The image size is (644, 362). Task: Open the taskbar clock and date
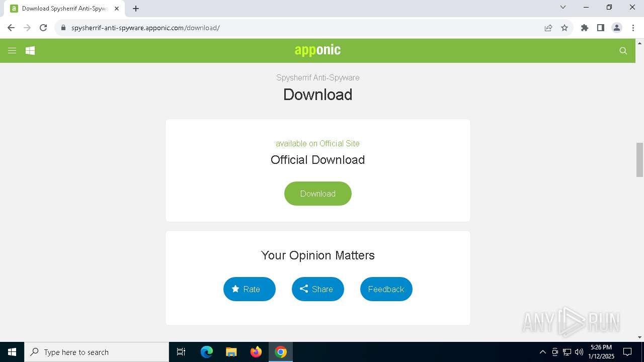pyautogui.click(x=601, y=352)
